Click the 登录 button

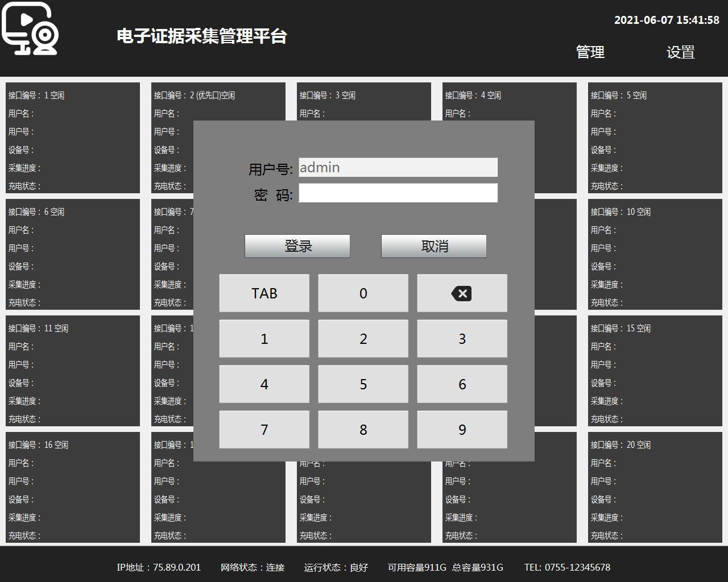pyautogui.click(x=297, y=246)
